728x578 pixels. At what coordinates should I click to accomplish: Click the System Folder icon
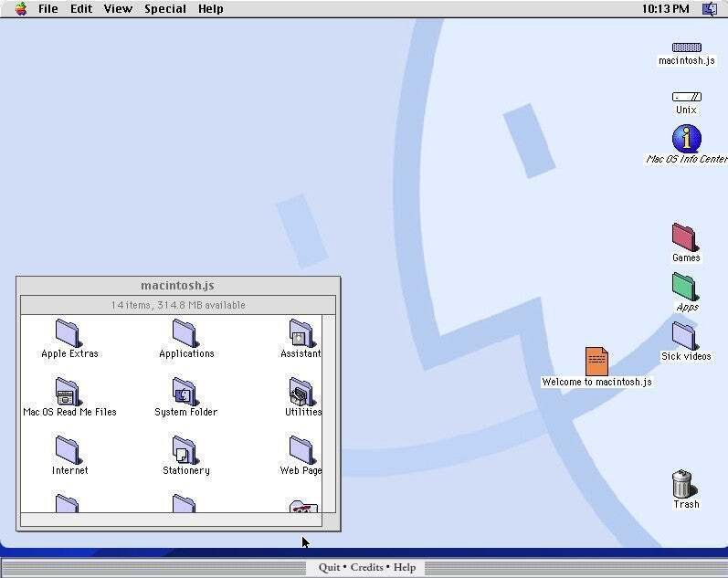[185, 392]
